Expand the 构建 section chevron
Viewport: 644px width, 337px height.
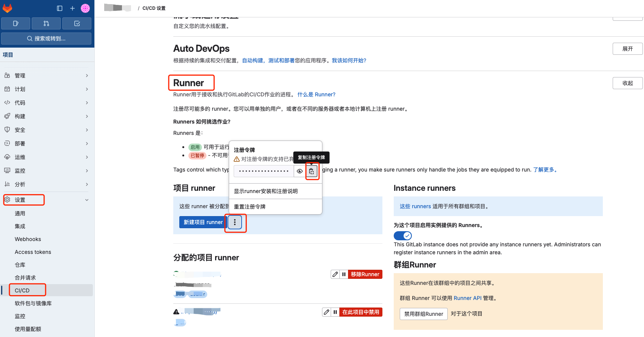click(x=87, y=116)
